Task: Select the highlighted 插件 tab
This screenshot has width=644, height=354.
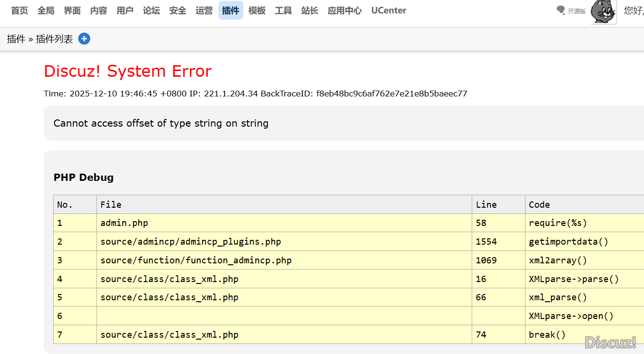Action: coord(231,11)
